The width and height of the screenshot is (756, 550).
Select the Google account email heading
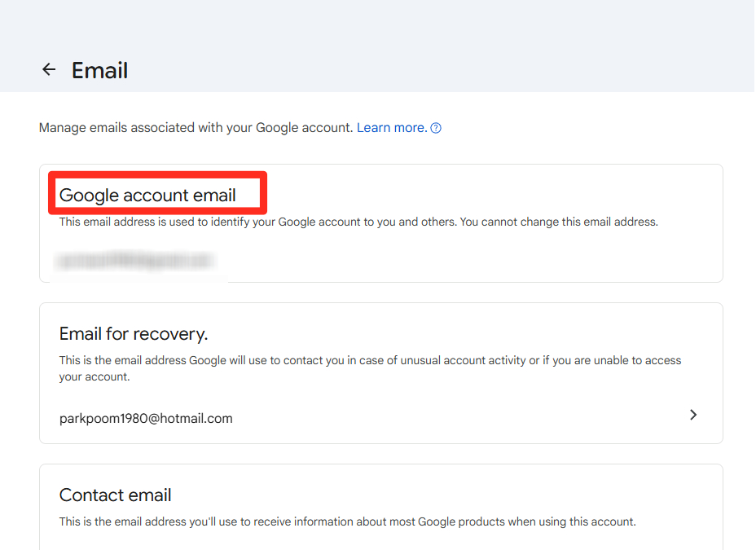click(x=147, y=196)
